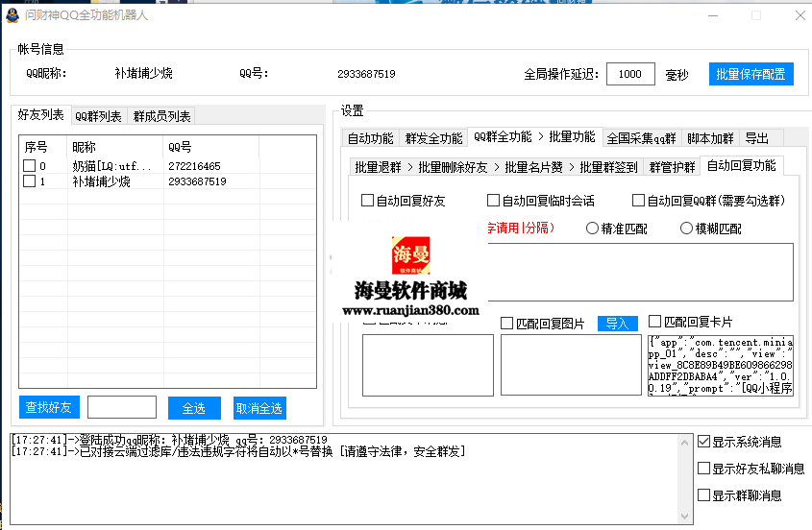Open the 批量退群 > 批量删除好友 sub-tab

497,167
